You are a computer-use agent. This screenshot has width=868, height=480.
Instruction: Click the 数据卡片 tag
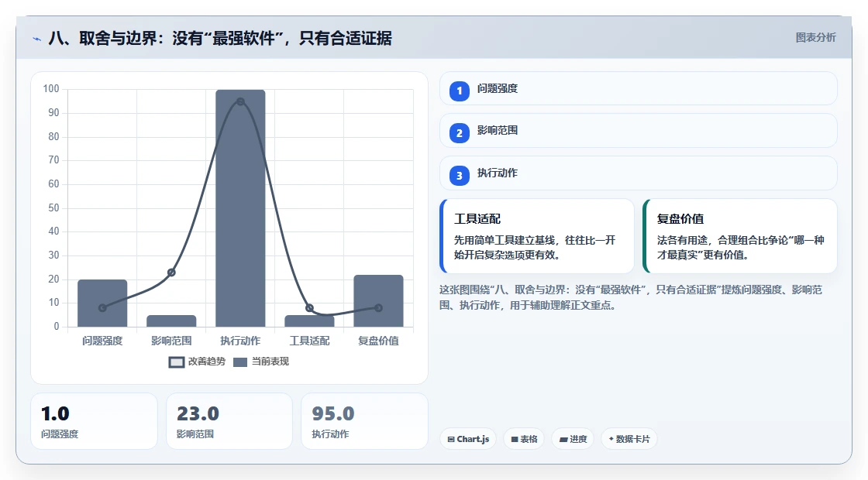point(629,439)
